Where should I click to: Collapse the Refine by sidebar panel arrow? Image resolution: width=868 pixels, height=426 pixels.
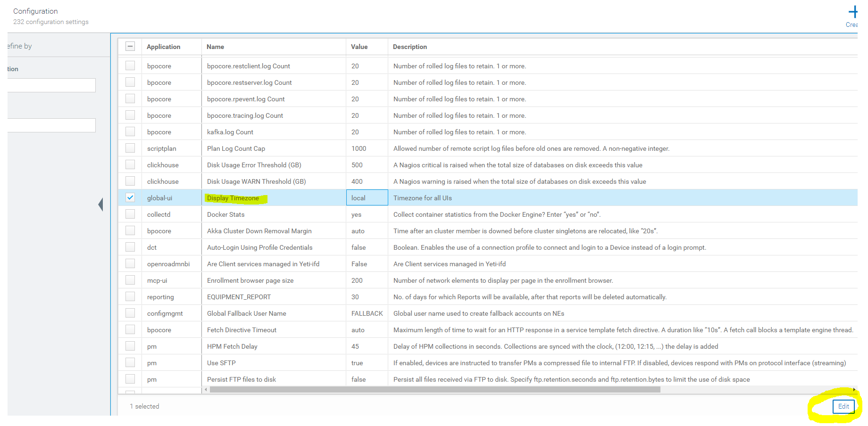[x=100, y=204]
